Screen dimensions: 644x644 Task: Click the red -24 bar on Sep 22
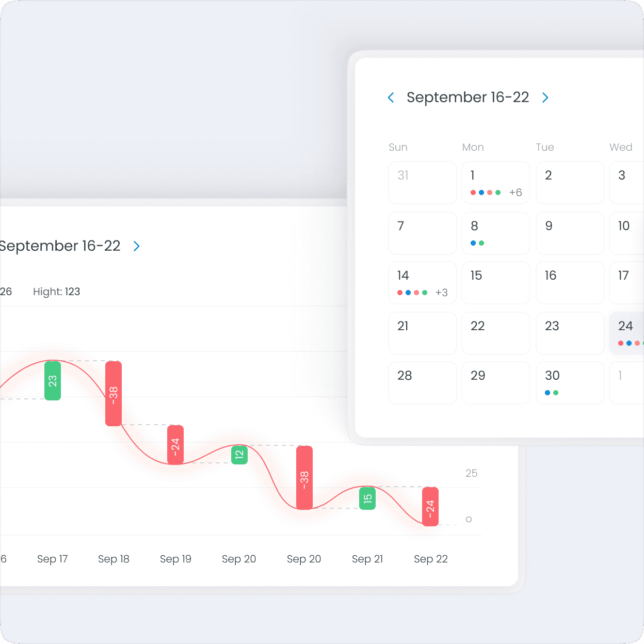click(x=430, y=506)
